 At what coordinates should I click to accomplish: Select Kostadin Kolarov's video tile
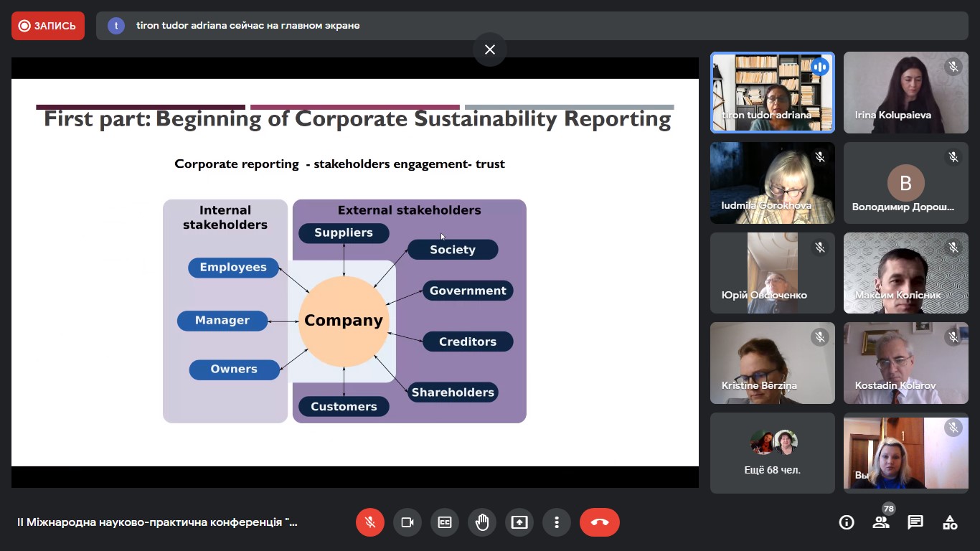pos(905,363)
